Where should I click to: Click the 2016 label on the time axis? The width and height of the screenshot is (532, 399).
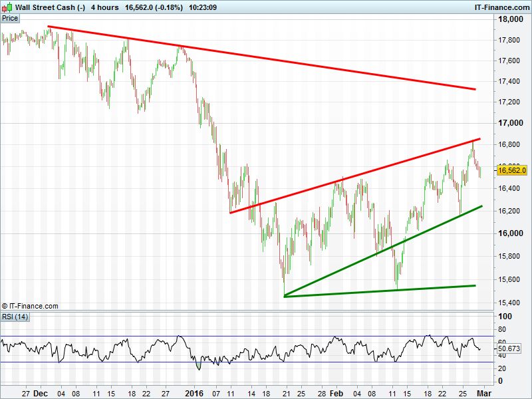(x=195, y=393)
